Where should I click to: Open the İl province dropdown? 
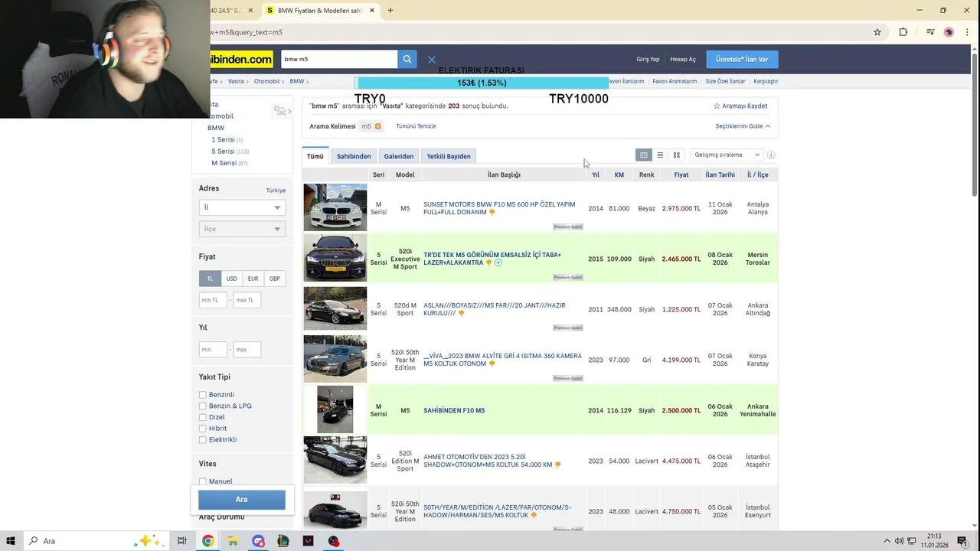point(242,207)
